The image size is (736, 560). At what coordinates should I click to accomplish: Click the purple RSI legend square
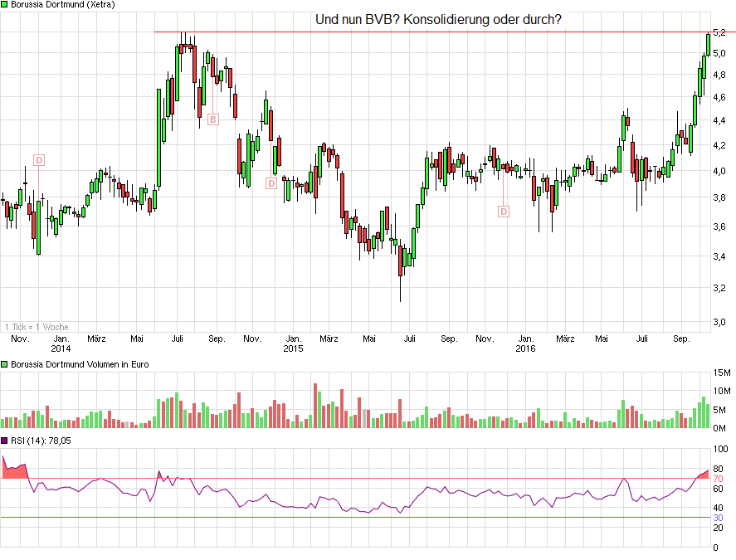click(x=4, y=441)
